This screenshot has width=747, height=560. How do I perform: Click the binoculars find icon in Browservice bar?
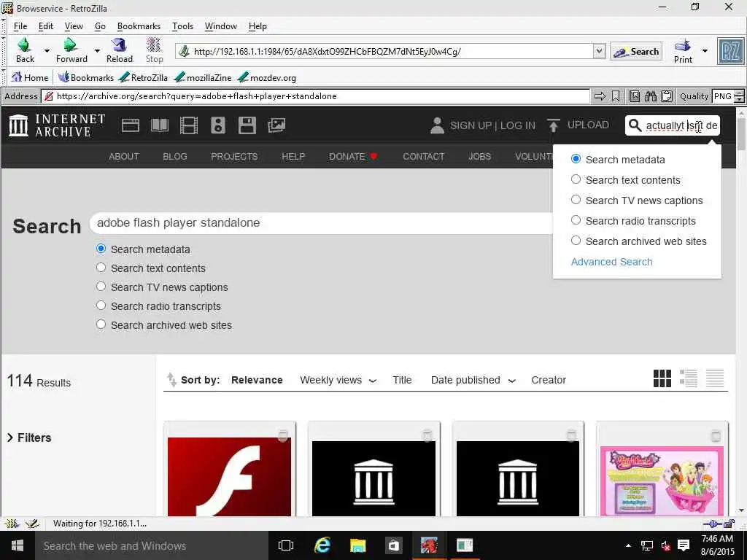[x=650, y=97]
